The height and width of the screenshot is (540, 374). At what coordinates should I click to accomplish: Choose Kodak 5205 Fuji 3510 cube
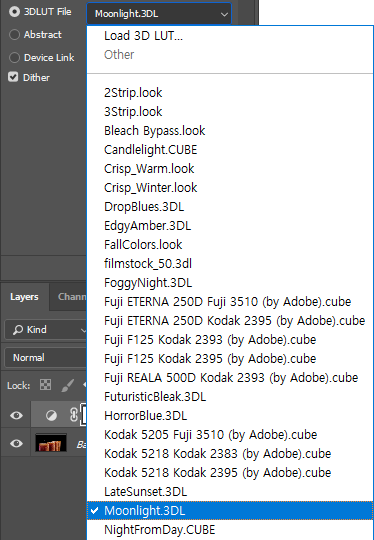[230, 435]
